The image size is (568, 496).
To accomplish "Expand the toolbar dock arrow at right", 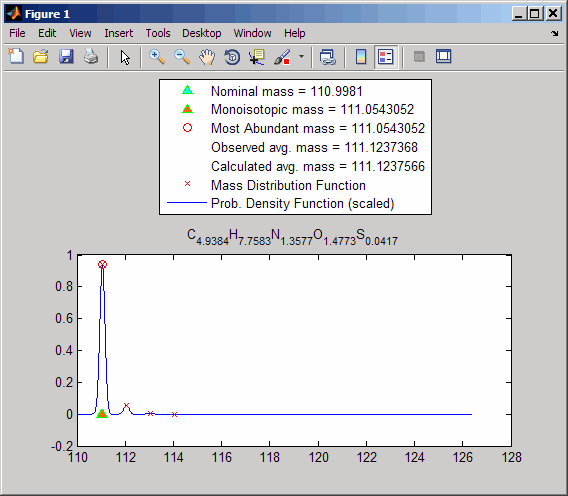I will click(x=554, y=34).
